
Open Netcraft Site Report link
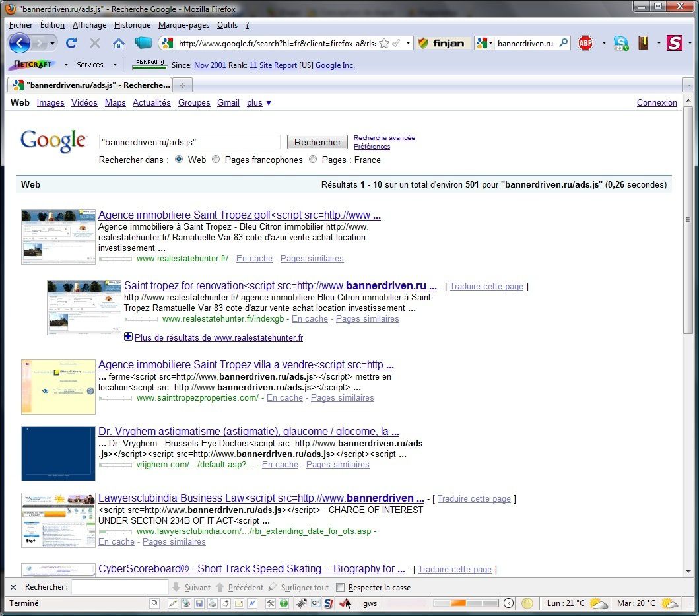tap(278, 65)
